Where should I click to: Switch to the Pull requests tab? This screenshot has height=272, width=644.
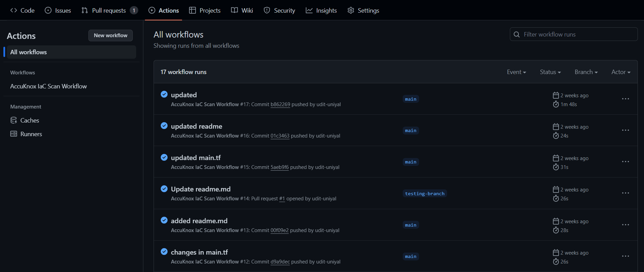point(109,10)
